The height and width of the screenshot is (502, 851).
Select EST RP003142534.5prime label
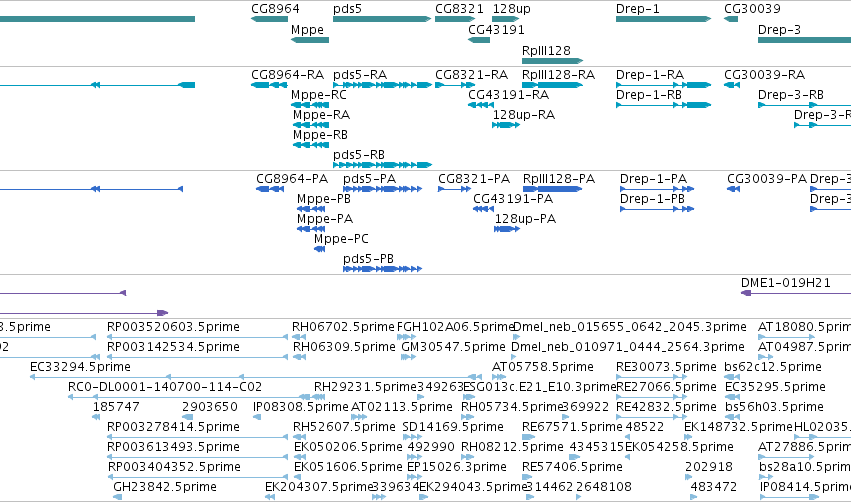pyautogui.click(x=173, y=347)
